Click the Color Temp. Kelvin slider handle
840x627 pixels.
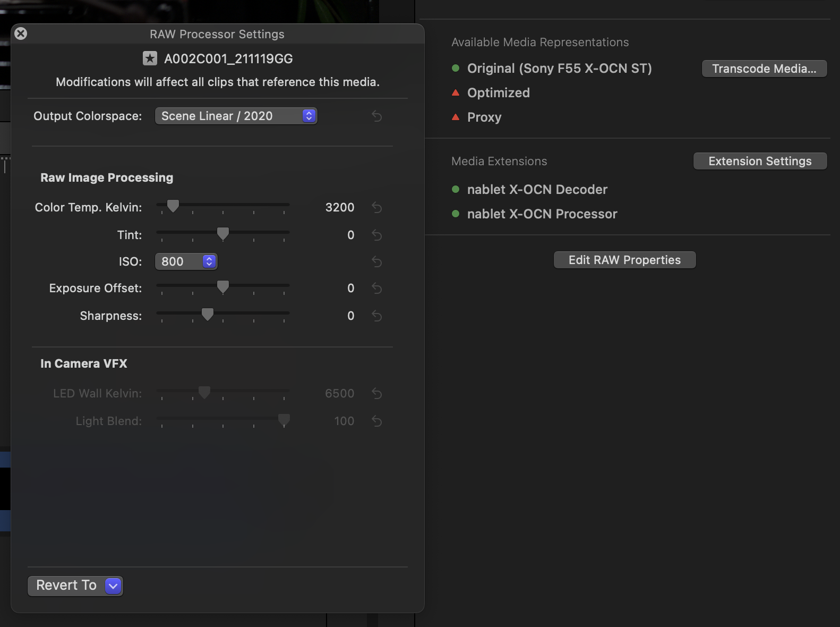173,206
